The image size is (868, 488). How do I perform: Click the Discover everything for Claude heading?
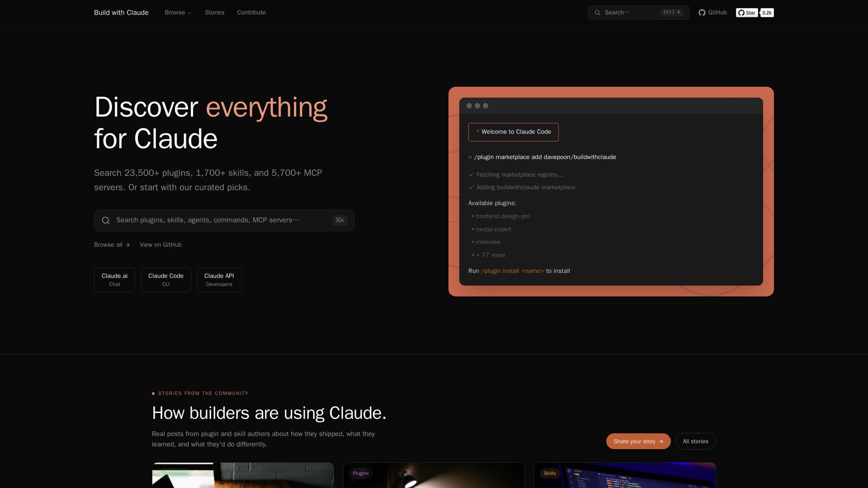(x=211, y=123)
